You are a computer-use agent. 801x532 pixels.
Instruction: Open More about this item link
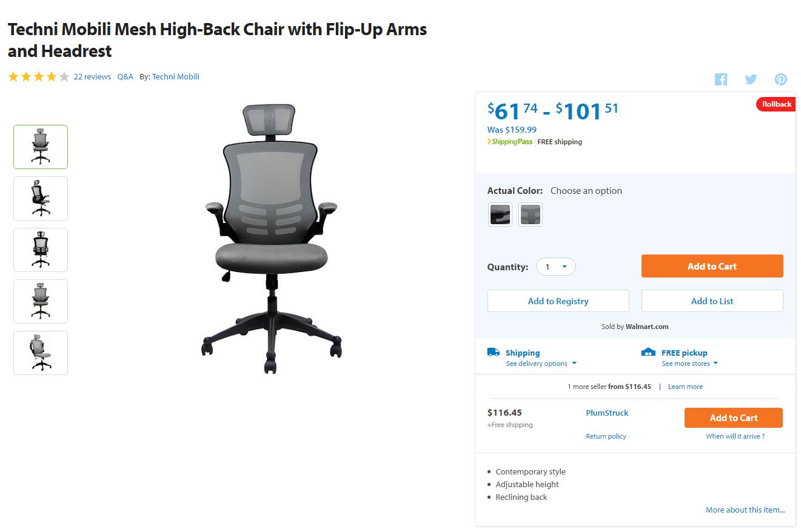(x=745, y=510)
